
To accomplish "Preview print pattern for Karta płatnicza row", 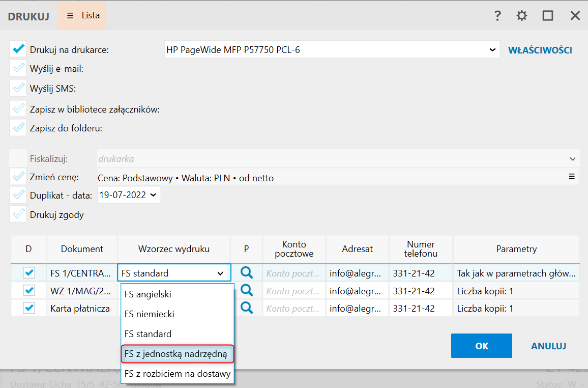I will pos(246,308).
